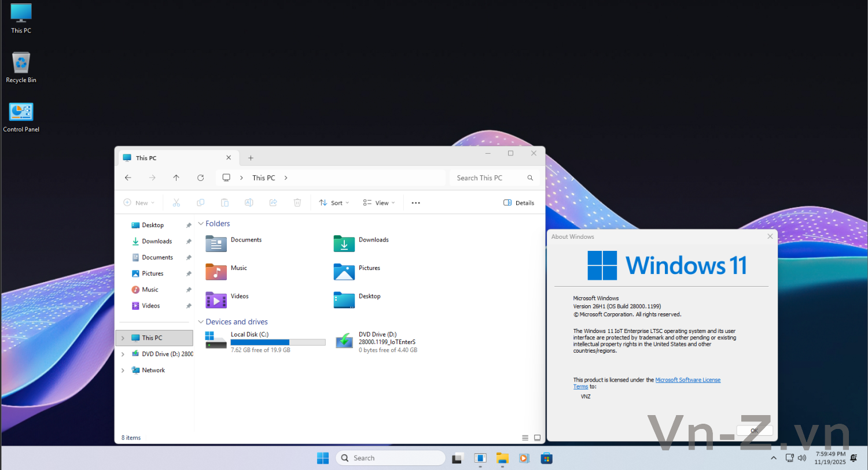Switch to details list view in status bar
868x470 pixels.
pyautogui.click(x=525, y=438)
